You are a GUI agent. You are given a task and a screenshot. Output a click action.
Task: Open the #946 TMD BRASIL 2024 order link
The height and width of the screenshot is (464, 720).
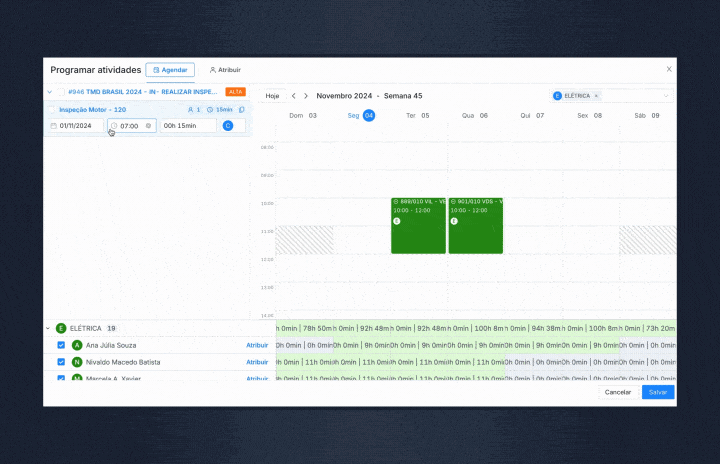(143, 92)
